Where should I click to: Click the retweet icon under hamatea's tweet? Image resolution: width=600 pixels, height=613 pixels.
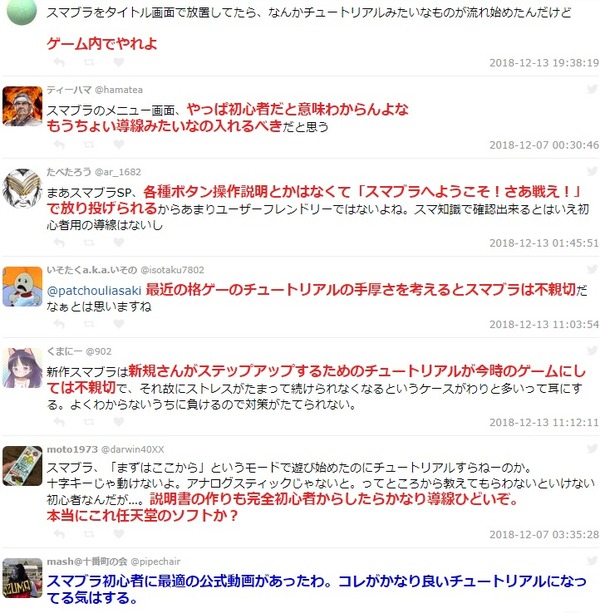coord(89,144)
